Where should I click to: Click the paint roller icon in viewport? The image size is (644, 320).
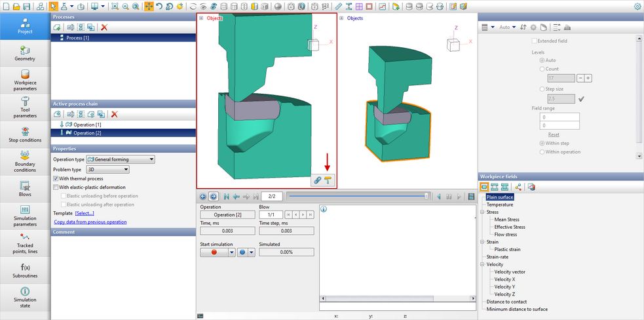(x=328, y=180)
